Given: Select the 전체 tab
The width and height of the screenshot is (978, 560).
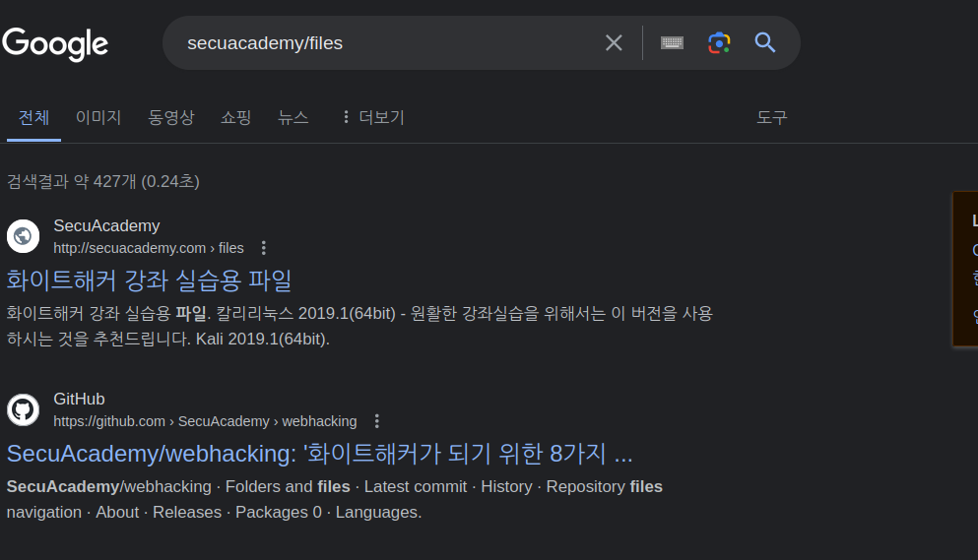Looking at the screenshot, I should coord(33,117).
